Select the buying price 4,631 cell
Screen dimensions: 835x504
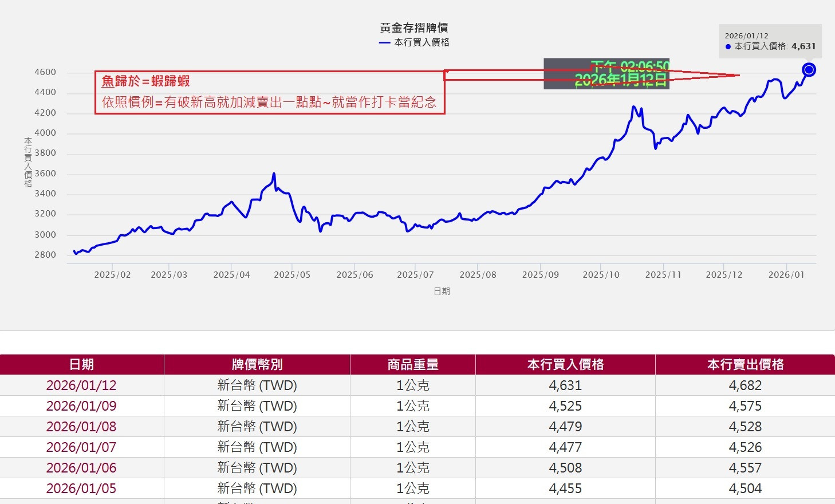564,385
